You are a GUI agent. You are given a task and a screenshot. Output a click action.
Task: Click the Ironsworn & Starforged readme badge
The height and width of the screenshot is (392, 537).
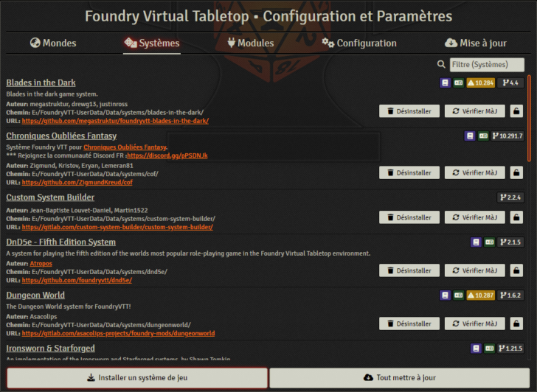click(x=476, y=349)
